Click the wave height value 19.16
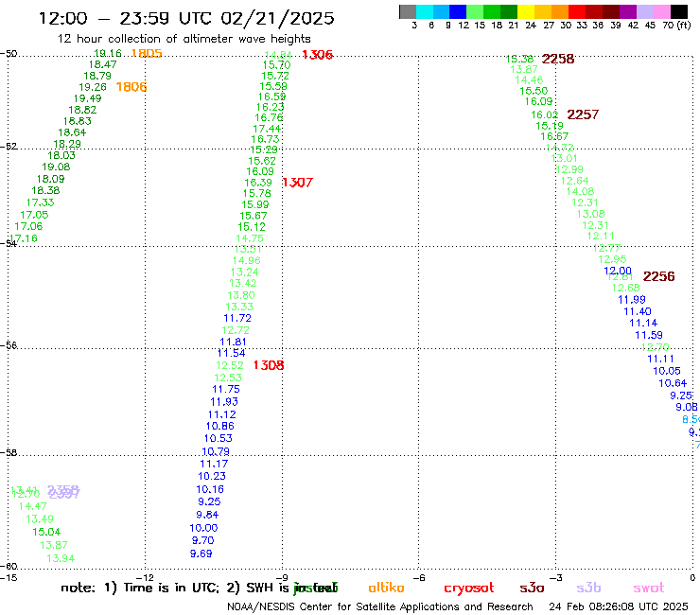The height and width of the screenshot is (615, 700). 108,54
